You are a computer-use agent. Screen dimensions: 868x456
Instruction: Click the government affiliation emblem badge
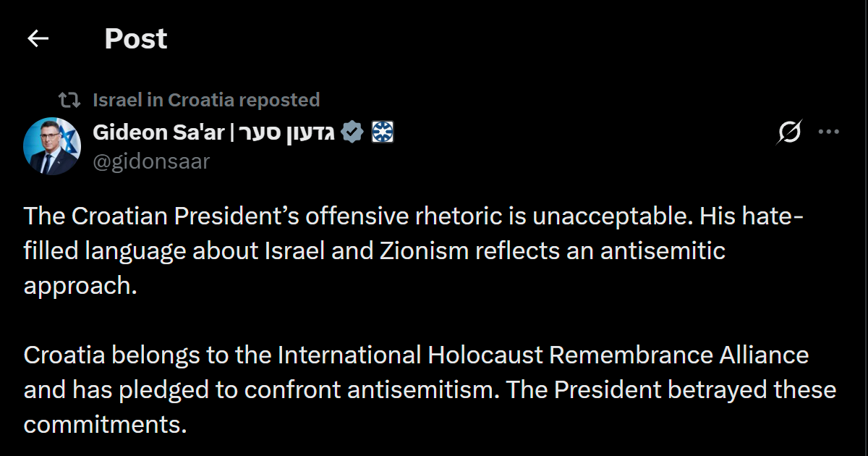tap(382, 132)
